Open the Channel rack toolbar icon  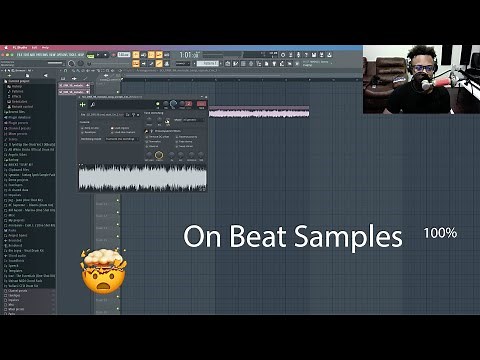(x=243, y=63)
